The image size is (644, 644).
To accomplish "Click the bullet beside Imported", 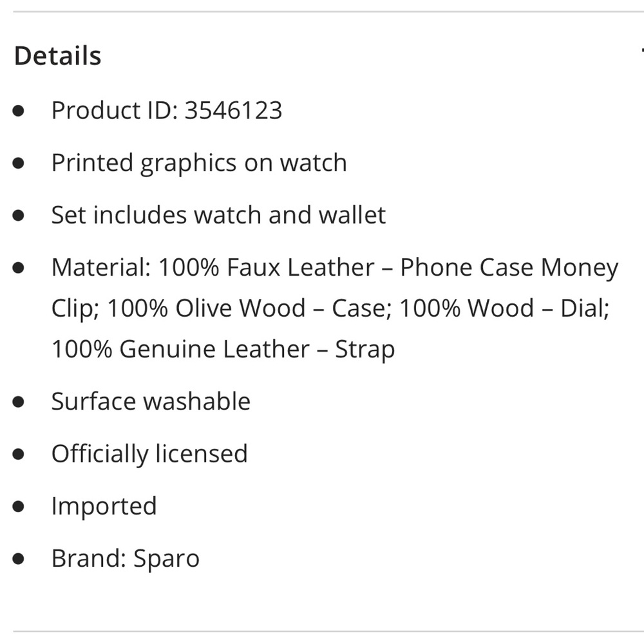I will point(19,506).
